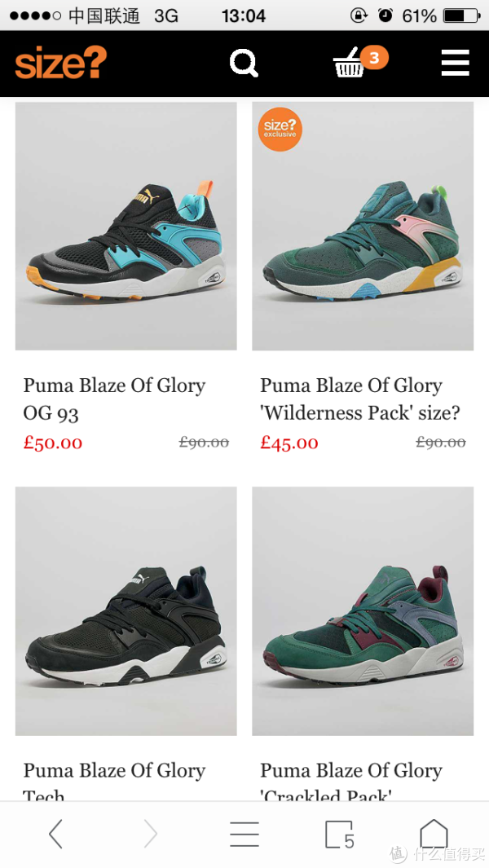Tap the browser home icon
Image resolution: width=489 pixels, height=868 pixels.
[x=434, y=833]
